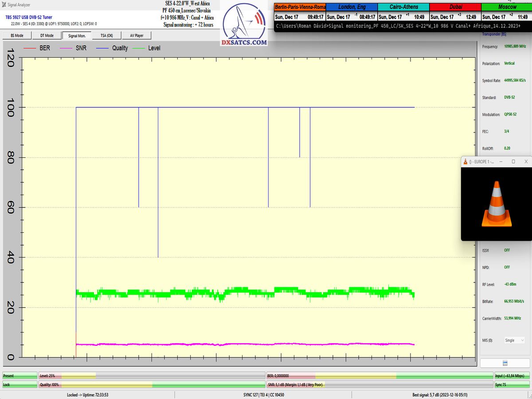The width and height of the screenshot is (532, 399).
Task: Click the Moscow world clock header
Action: click(x=507, y=7)
